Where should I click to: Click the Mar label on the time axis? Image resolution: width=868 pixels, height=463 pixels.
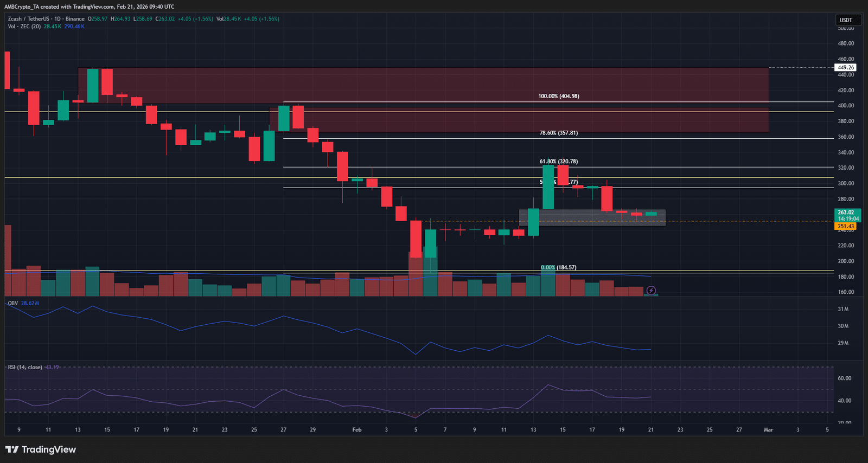[768, 430]
